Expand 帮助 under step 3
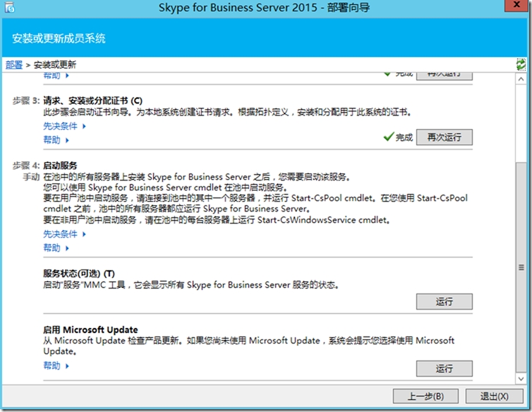The width and height of the screenshot is (532, 412). [x=56, y=140]
